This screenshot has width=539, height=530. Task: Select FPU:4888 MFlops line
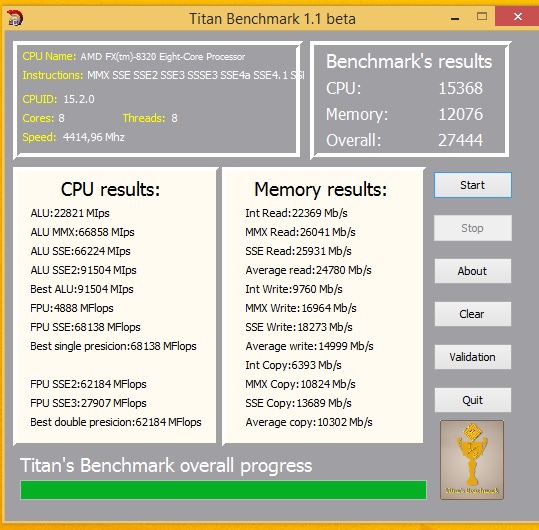72,308
